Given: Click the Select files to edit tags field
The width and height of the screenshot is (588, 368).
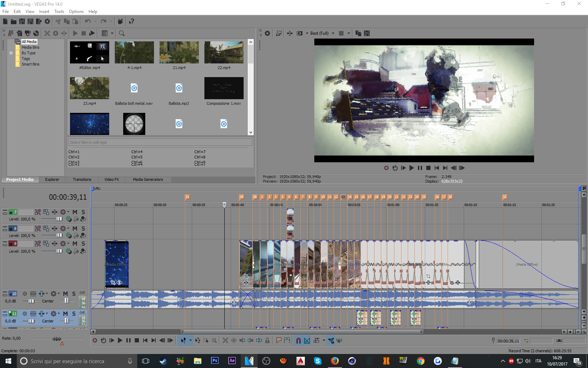Looking at the screenshot, I should (160, 142).
